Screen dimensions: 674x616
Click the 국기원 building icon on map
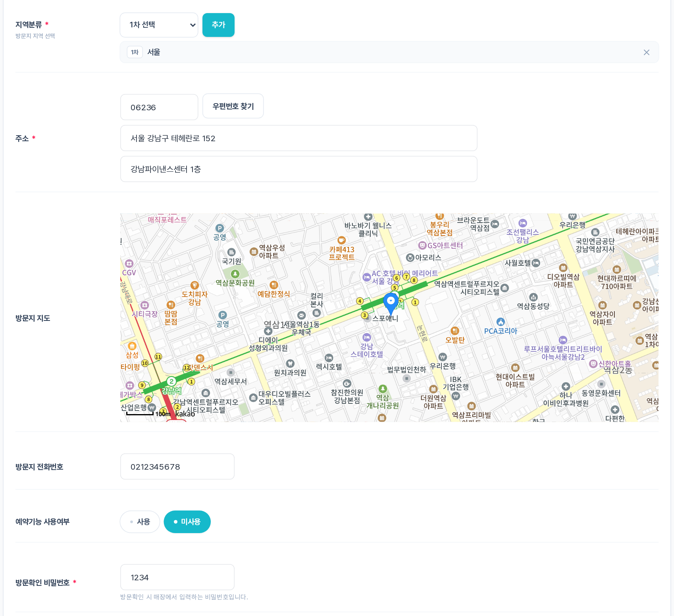[231, 252]
